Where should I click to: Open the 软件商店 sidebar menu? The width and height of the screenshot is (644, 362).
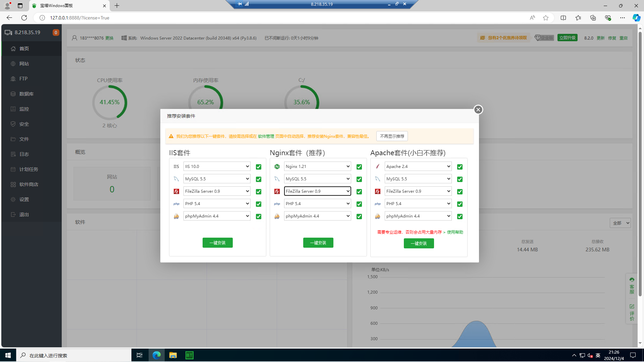pyautogui.click(x=29, y=184)
